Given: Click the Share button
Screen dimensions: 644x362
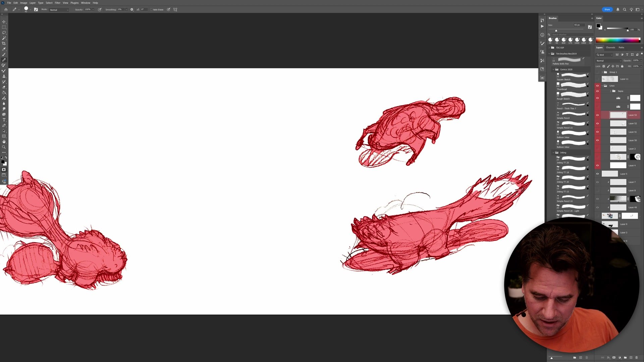Looking at the screenshot, I should click(x=607, y=9).
